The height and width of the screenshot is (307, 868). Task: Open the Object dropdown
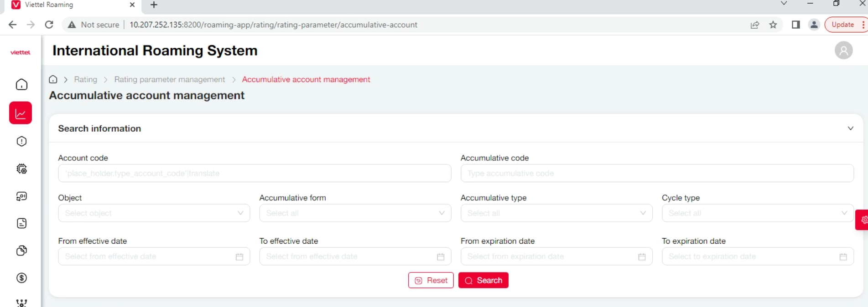coord(154,213)
